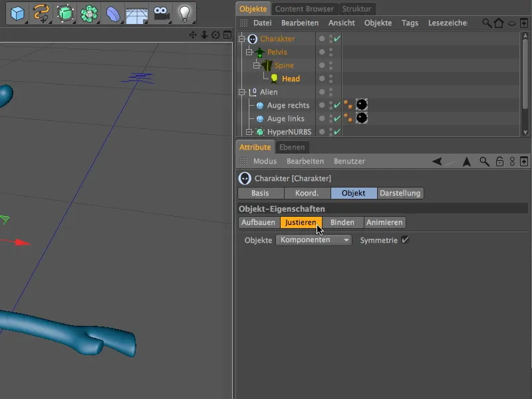
Task: Collapse the HyperNURBS tree node
Action: pos(249,132)
